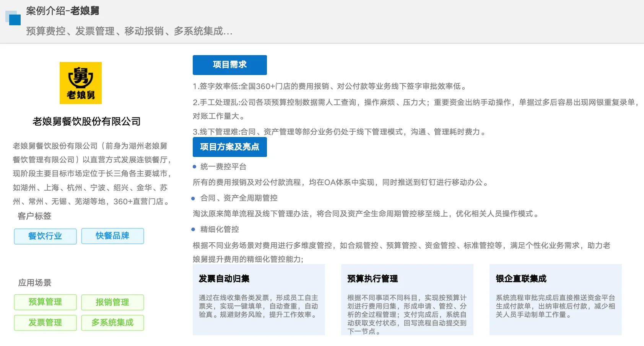
Task: Click requirement line starting 3.线下管理难
Action: pyautogui.click(x=340, y=132)
